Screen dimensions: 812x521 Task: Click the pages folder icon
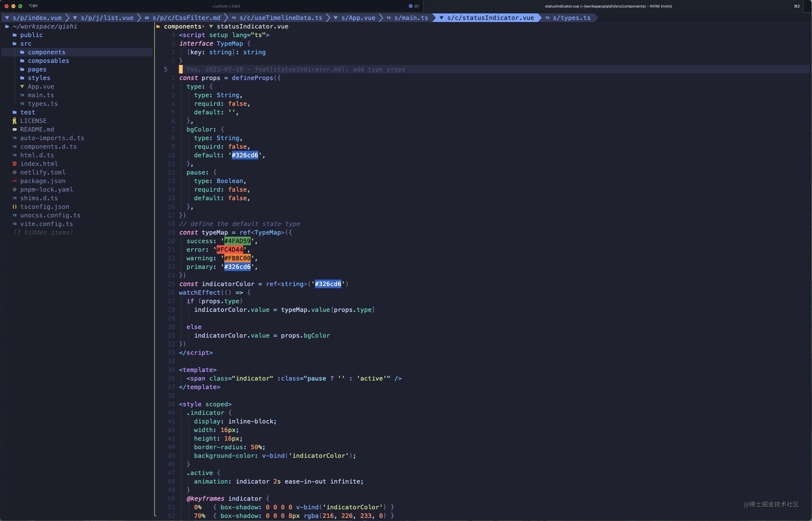[x=22, y=69]
